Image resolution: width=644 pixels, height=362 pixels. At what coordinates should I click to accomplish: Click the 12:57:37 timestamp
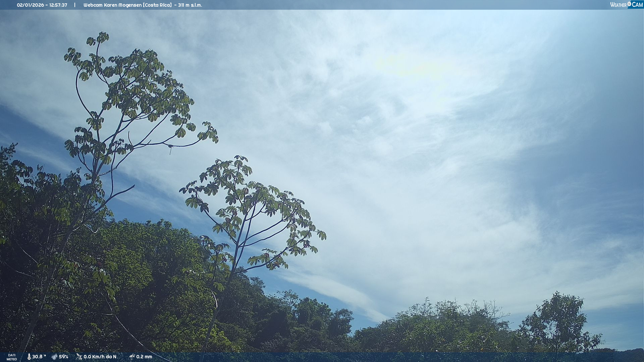click(58, 5)
